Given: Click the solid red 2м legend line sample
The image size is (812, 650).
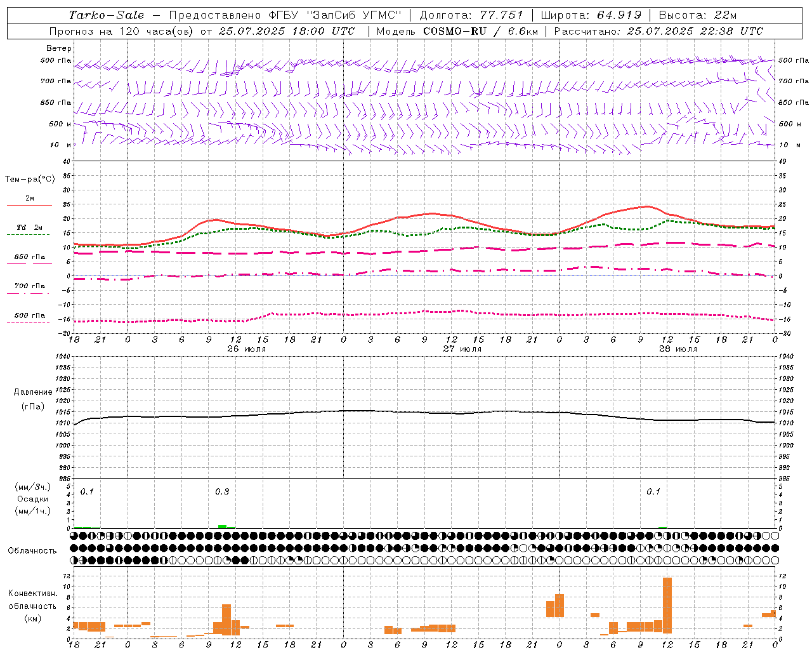Looking at the screenshot, I should pyautogui.click(x=29, y=206).
